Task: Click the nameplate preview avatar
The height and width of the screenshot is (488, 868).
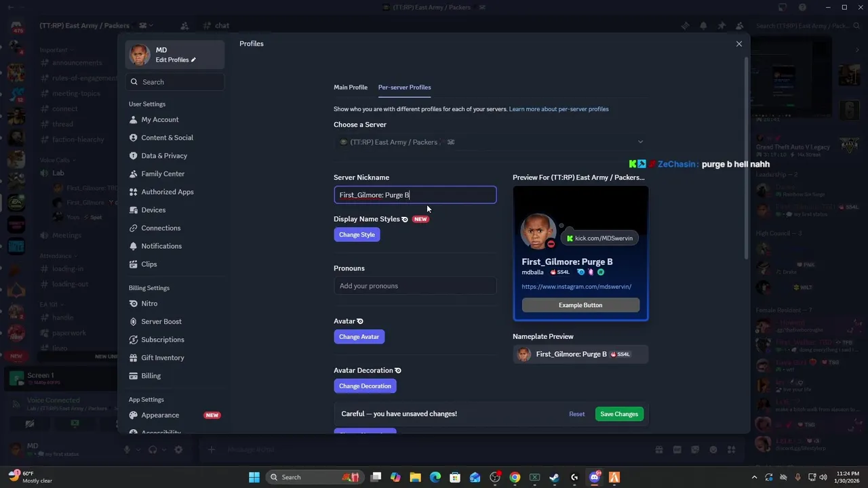Action: tap(524, 354)
